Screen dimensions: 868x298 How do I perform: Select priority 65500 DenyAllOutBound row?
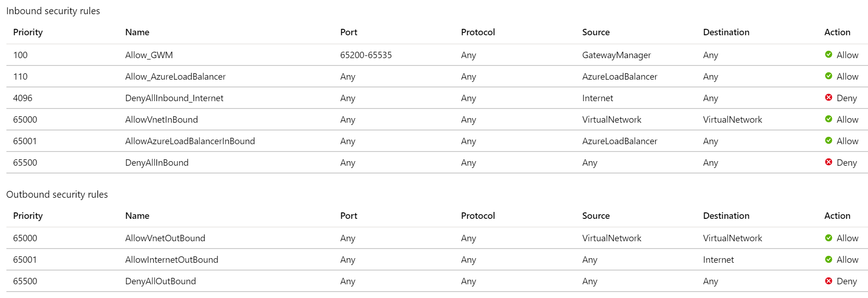click(x=160, y=281)
